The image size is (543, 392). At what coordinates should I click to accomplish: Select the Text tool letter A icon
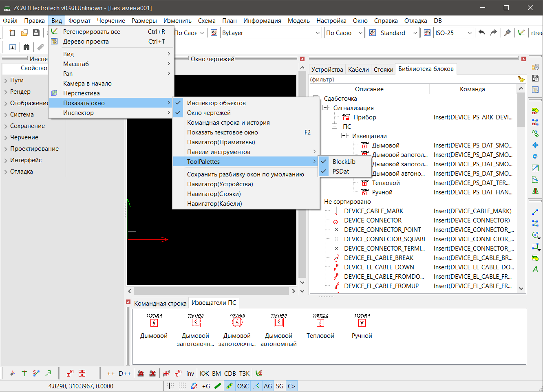tap(535, 269)
